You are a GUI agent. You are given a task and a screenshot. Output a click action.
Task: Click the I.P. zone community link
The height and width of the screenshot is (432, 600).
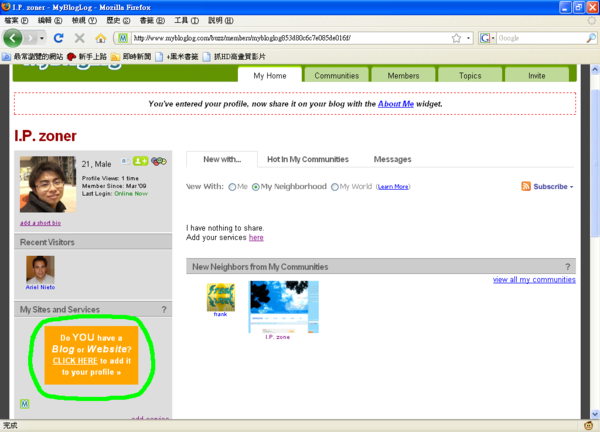pos(277,337)
